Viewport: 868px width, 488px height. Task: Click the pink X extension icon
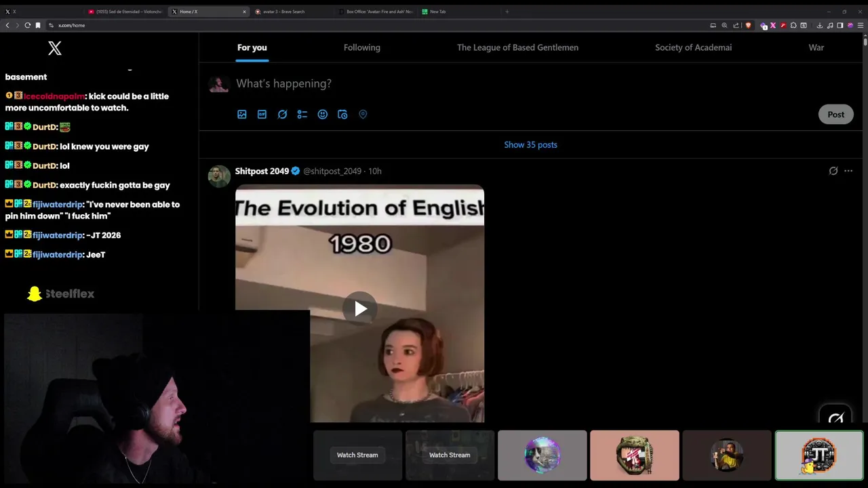coord(773,25)
